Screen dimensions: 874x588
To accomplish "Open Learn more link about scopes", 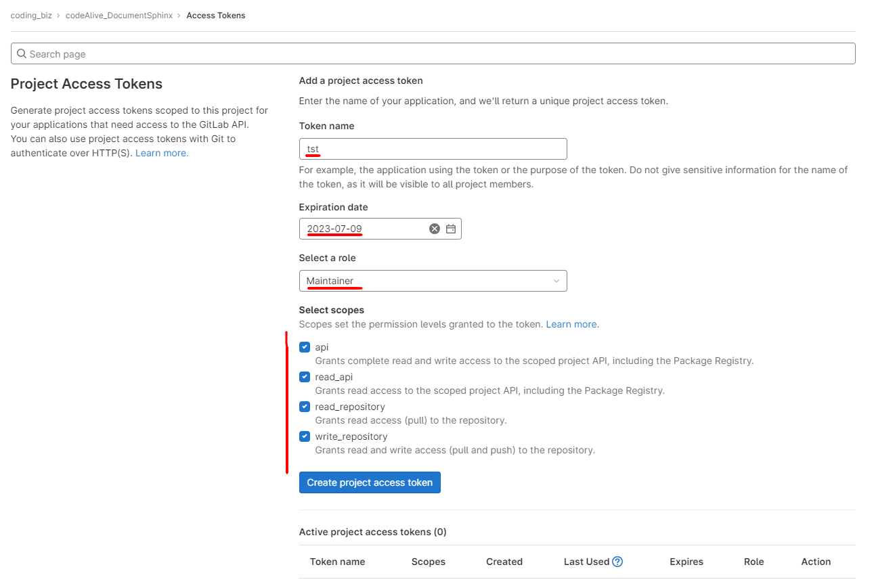I will 572,324.
